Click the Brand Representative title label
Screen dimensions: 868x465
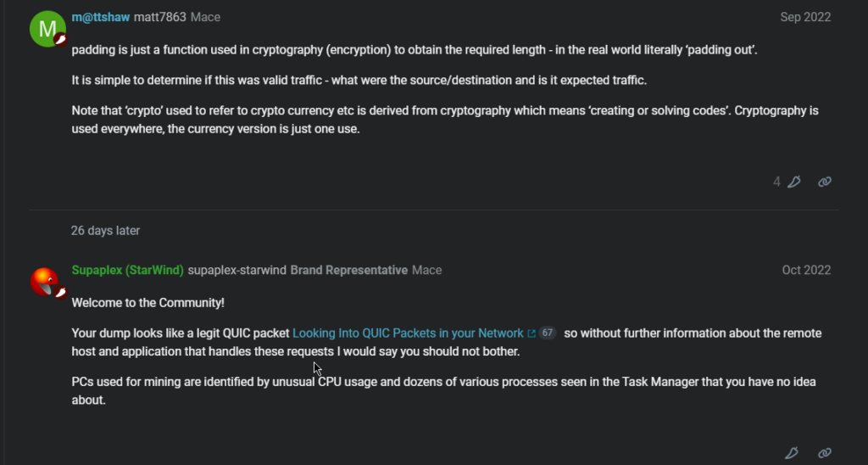pos(349,270)
